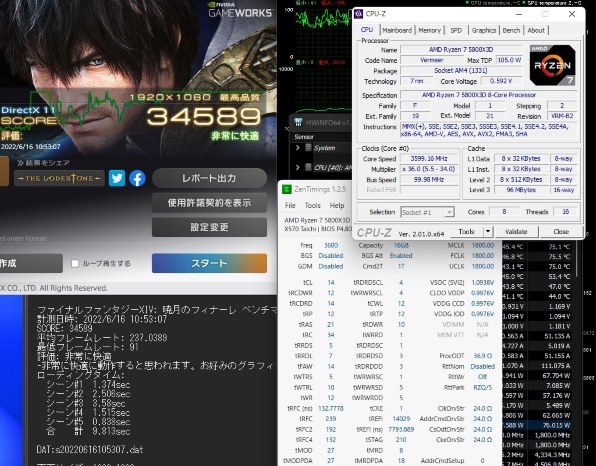Click MCLK value 1800.00 in ZenTimings
The height and width of the screenshot is (466, 596).
pyautogui.click(x=483, y=246)
